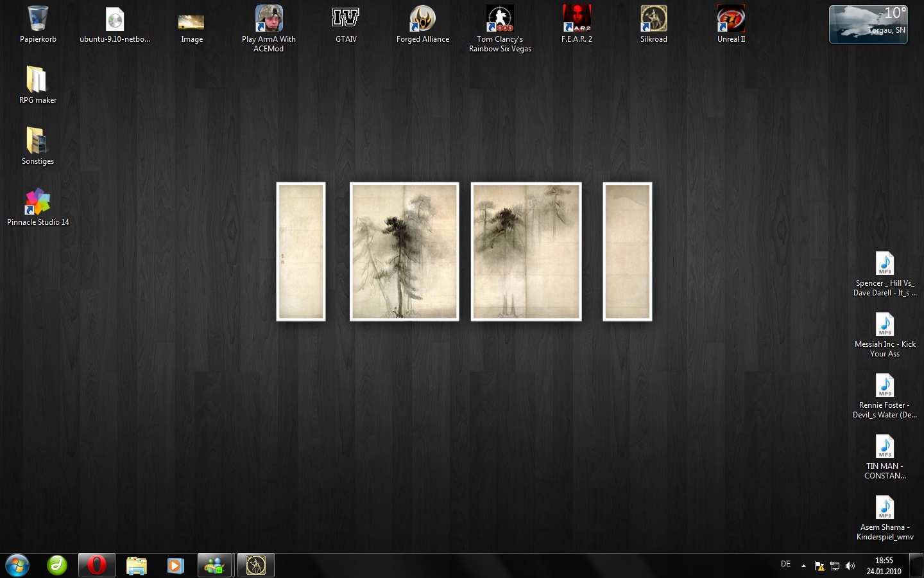Select Asem Shama - Kinderspiel_wmv MP3 file
924x578 pixels.
point(885,518)
